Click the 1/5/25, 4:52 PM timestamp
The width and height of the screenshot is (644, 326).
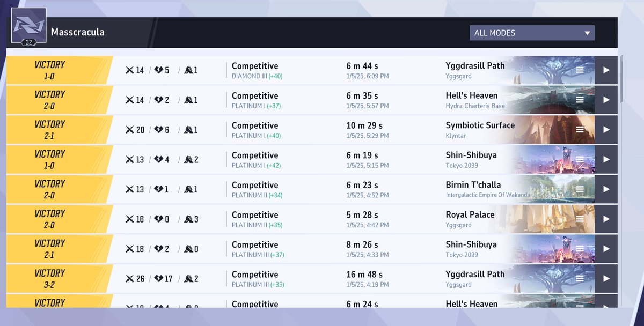click(x=368, y=195)
